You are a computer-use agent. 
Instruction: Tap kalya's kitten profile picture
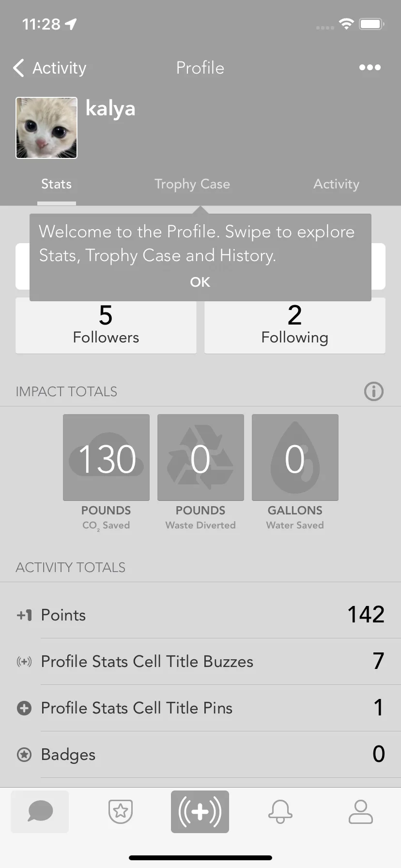(x=46, y=128)
